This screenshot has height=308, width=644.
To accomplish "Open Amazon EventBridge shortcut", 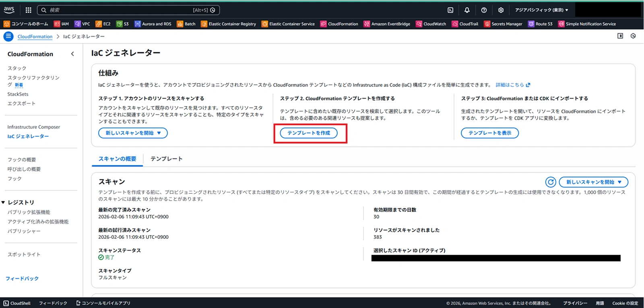I will [x=387, y=24].
